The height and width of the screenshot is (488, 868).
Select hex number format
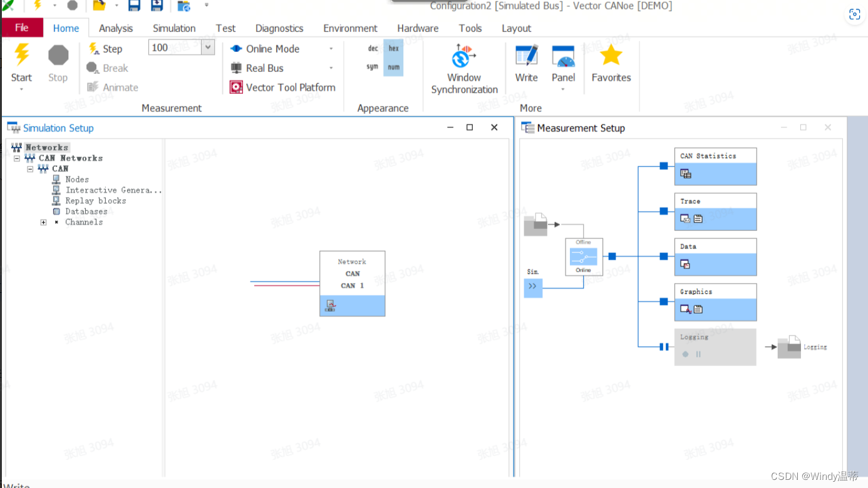(393, 49)
